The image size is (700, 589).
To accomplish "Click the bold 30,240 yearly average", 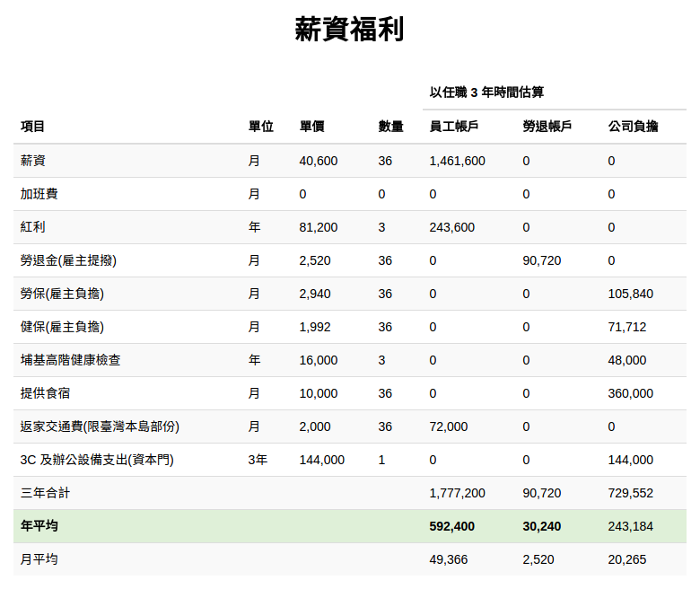I will click(541, 526).
